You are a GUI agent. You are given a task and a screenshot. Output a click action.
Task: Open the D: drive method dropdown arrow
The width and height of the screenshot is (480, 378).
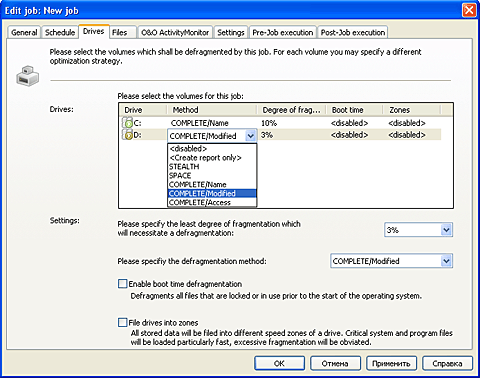pos(251,136)
